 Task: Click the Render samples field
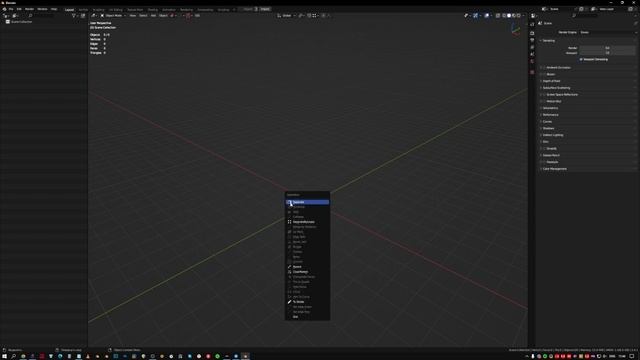[x=607, y=48]
